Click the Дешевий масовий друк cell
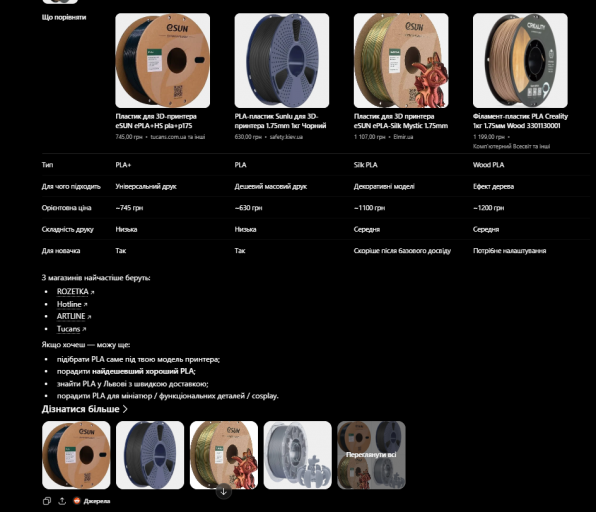The image size is (596, 512). (x=271, y=186)
